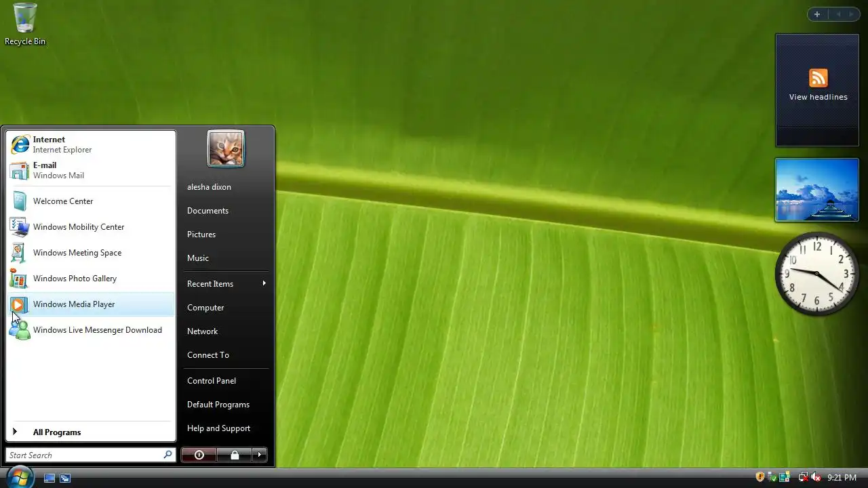The width and height of the screenshot is (868, 488).
Task: Click the analog clock gadget
Action: [817, 274]
